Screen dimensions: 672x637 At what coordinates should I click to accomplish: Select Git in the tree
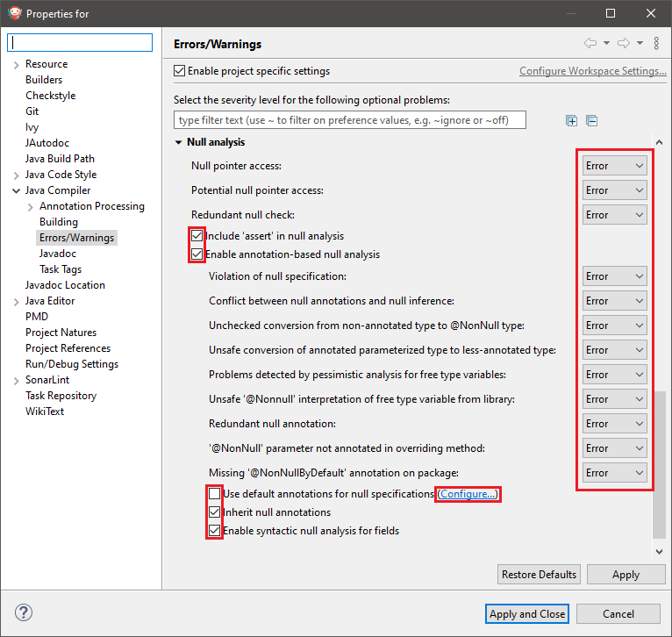[32, 111]
